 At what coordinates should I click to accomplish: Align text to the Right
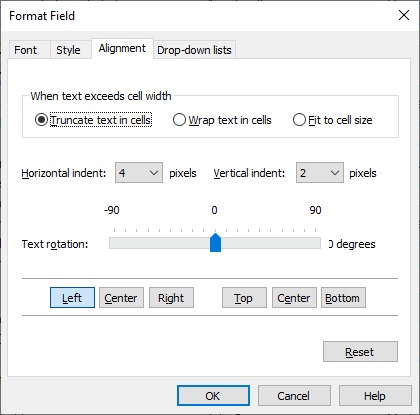(171, 298)
